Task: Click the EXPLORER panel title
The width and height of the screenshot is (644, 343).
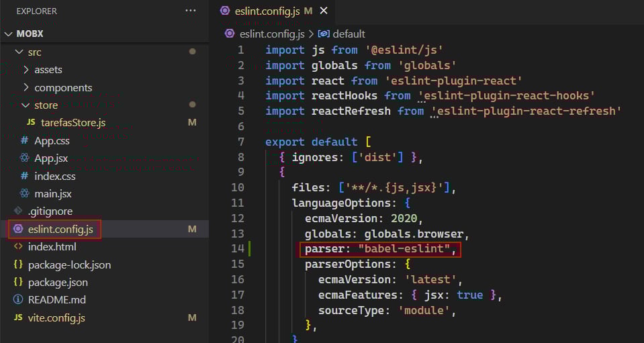Action: coord(36,11)
